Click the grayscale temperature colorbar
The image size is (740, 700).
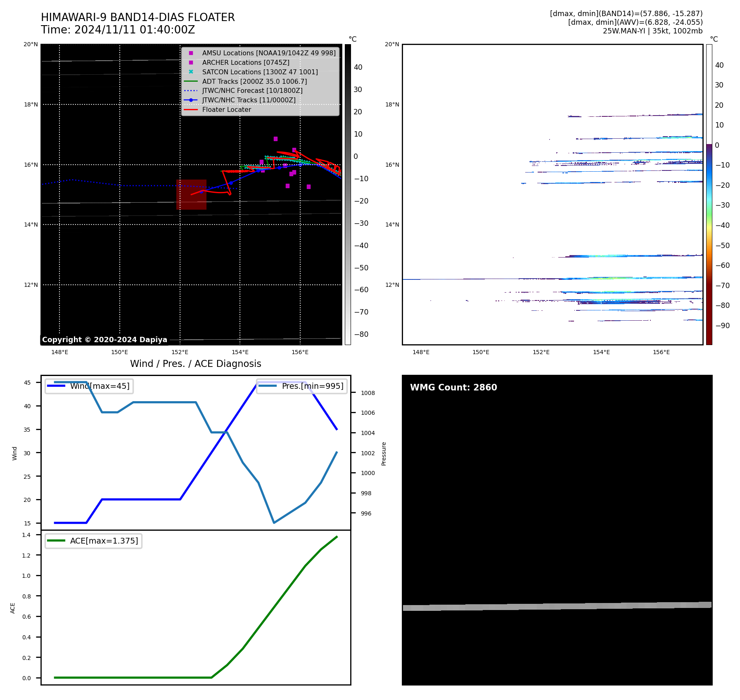[x=348, y=194]
